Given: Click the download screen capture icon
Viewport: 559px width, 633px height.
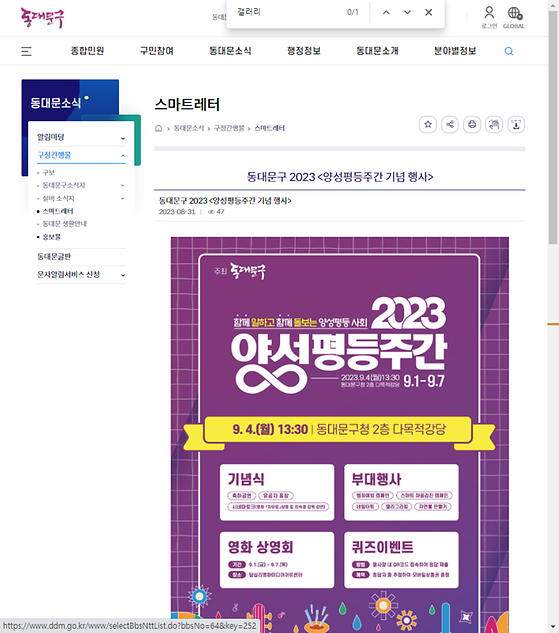Looking at the screenshot, I should 516,124.
